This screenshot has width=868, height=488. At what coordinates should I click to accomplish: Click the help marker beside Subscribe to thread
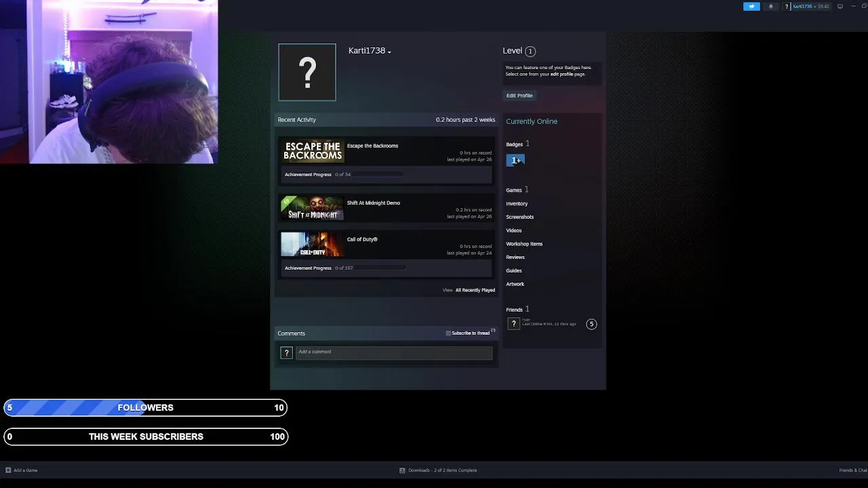493,331
